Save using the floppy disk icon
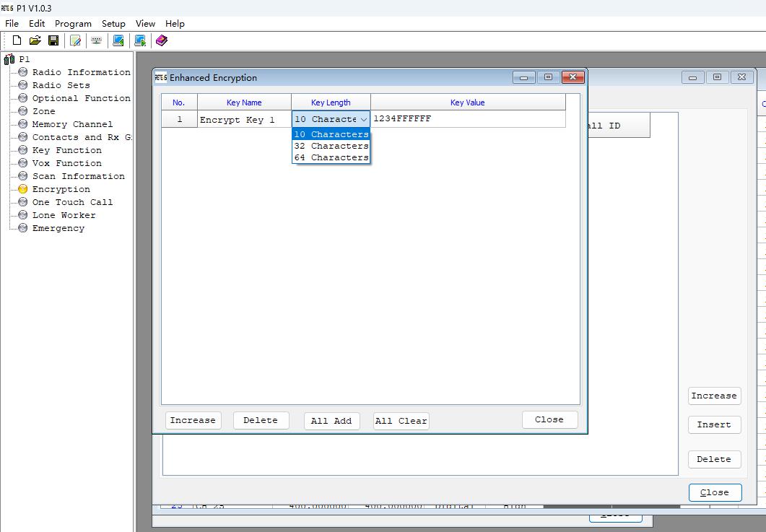The width and height of the screenshot is (766, 532). coord(53,40)
